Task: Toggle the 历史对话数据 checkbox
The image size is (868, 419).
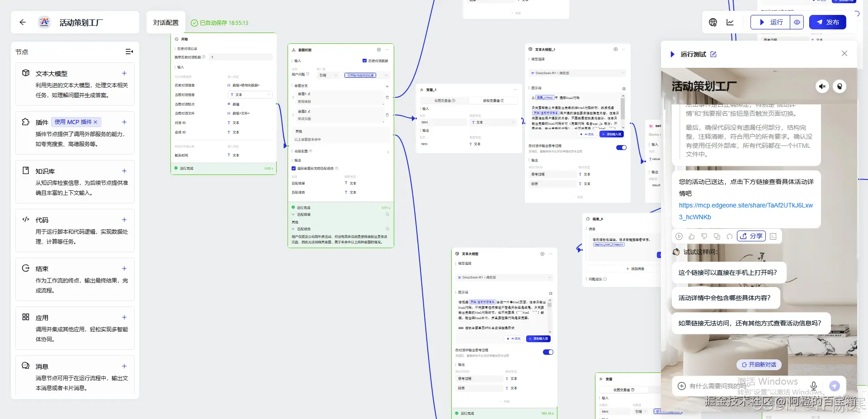Action: point(364,61)
